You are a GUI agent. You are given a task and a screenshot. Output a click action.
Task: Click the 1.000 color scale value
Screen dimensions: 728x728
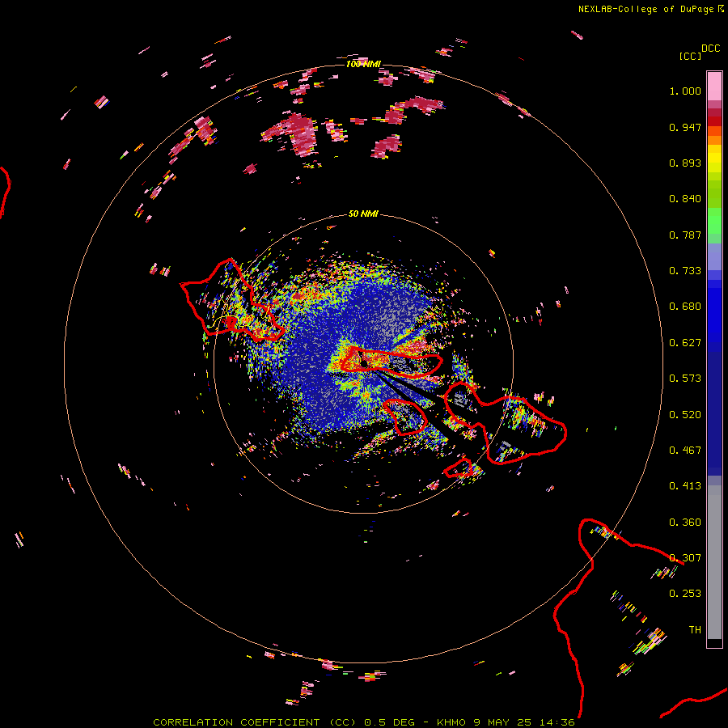[685, 91]
